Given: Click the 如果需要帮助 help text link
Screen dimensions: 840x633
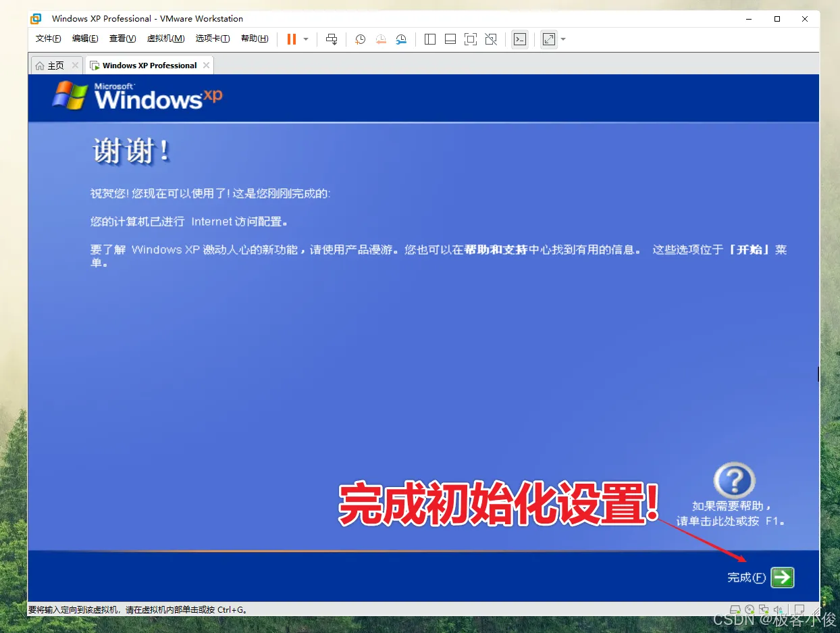Looking at the screenshot, I should click(x=732, y=513).
